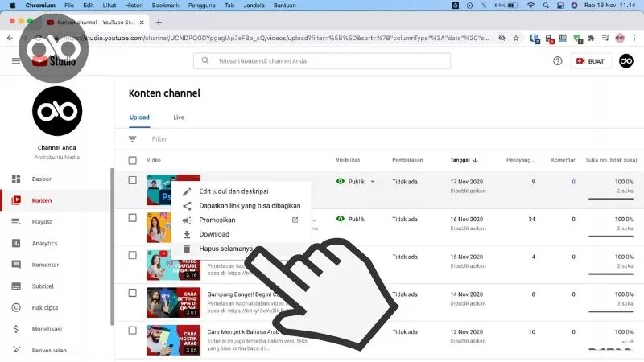Screen dimensions: 644x362
Task: Open a new browser tab
Action: pos(159,23)
